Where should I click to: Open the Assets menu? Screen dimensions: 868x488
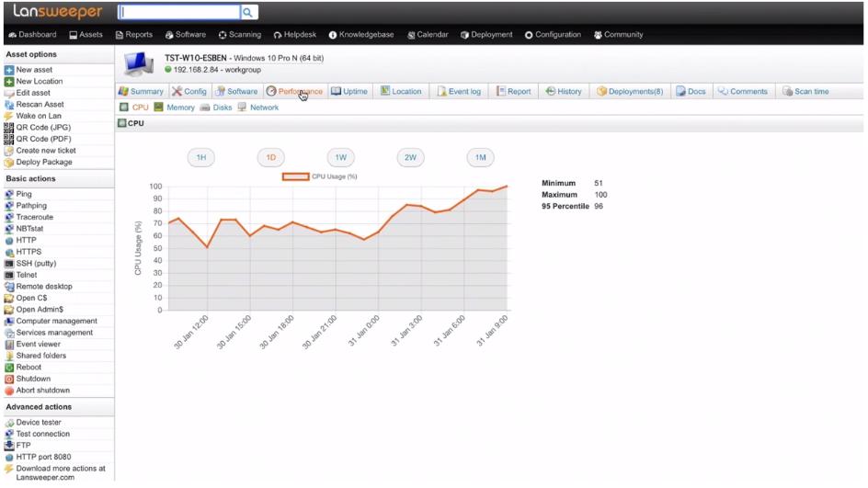coord(86,34)
